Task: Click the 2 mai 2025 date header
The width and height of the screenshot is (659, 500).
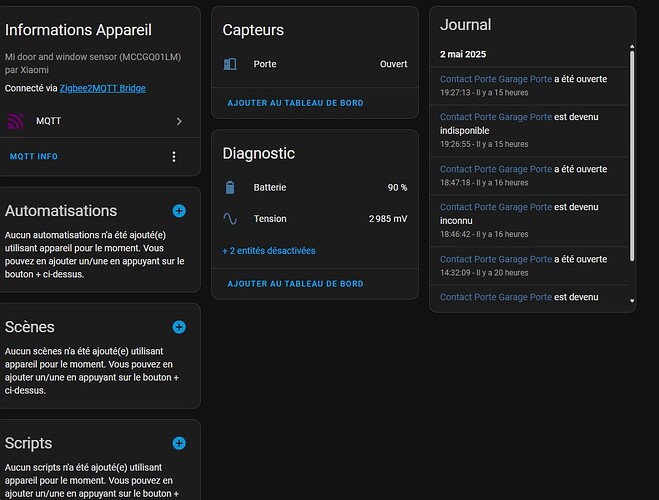Action: (463, 54)
